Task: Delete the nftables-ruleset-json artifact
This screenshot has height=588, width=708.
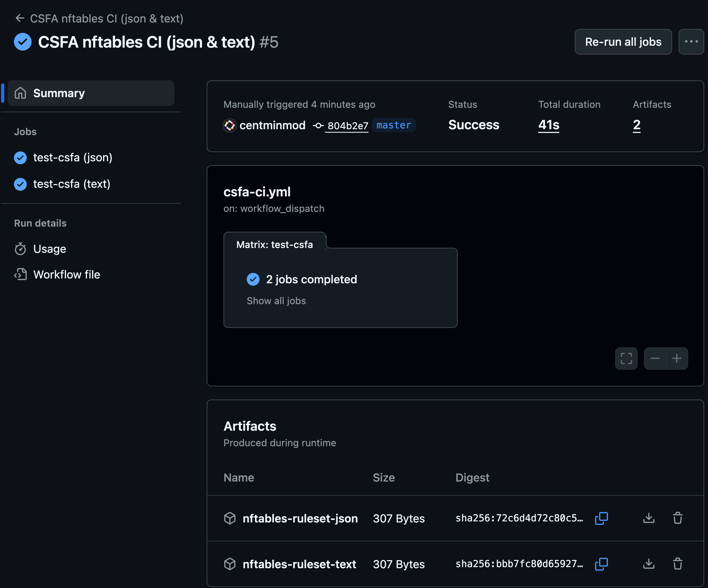Action: tap(678, 518)
